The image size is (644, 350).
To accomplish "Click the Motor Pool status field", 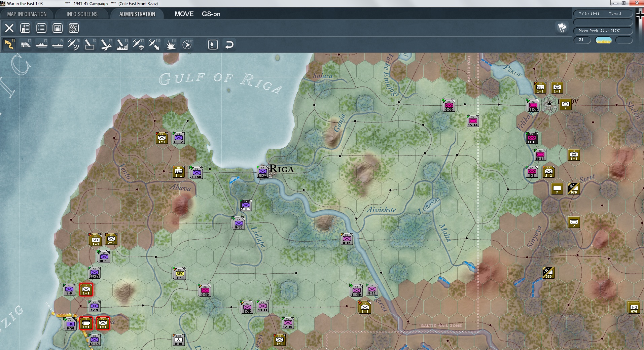I will click(x=603, y=31).
